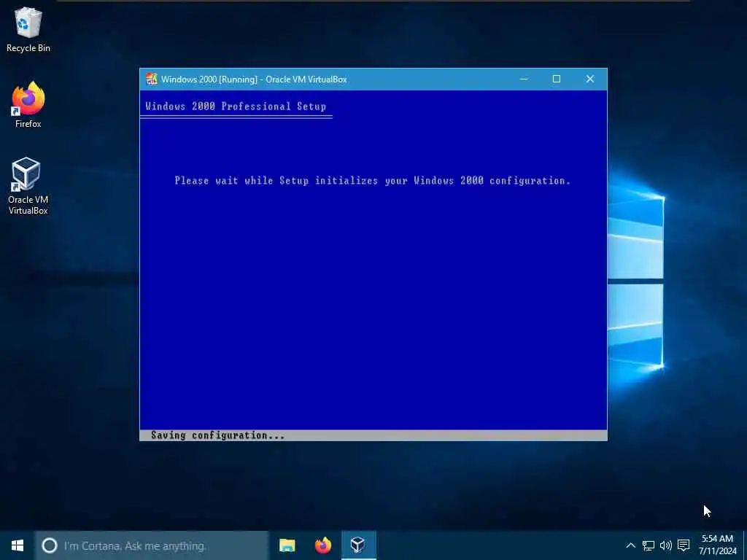Viewport: 747px width, 560px height.
Task: Click the VirtualBox window title bar icon
Action: 152,79
